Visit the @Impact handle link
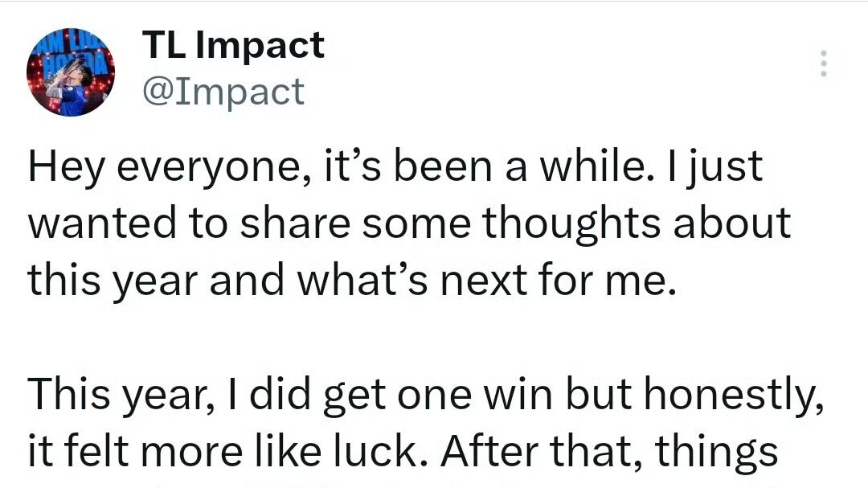This screenshot has height=488, width=868. pyautogui.click(x=223, y=92)
